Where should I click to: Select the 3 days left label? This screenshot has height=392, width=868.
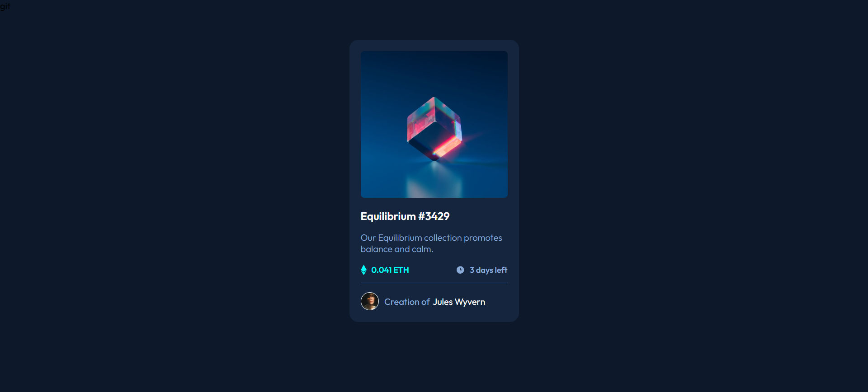pyautogui.click(x=488, y=270)
